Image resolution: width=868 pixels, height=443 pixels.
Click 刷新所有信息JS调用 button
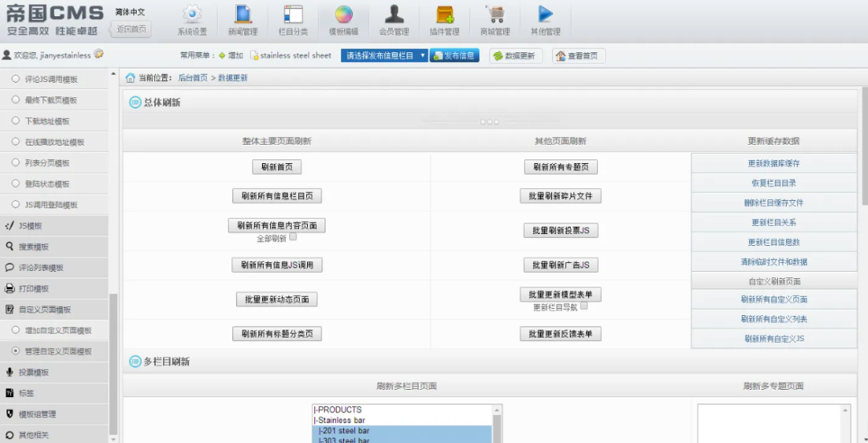[x=276, y=265]
